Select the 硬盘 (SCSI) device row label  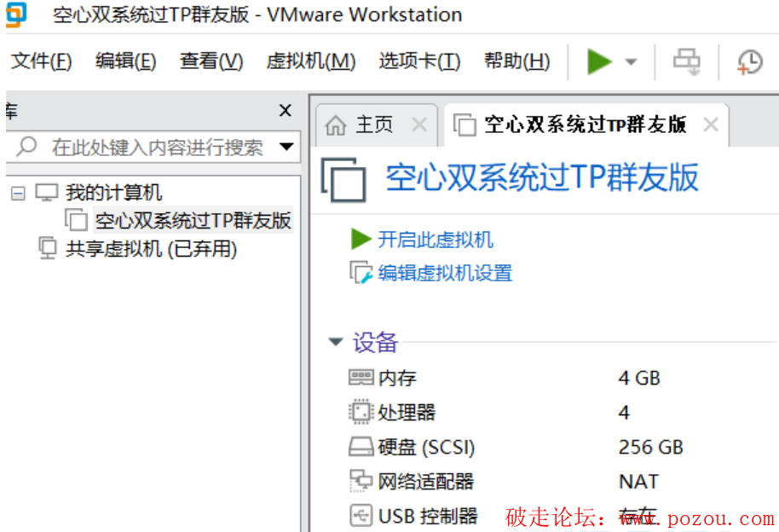point(427,448)
